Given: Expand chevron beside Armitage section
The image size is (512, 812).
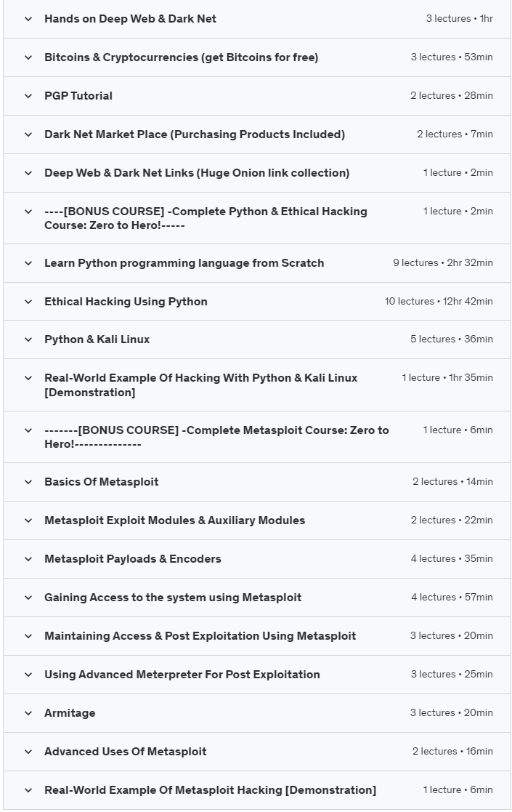Looking at the screenshot, I should coord(28,713).
